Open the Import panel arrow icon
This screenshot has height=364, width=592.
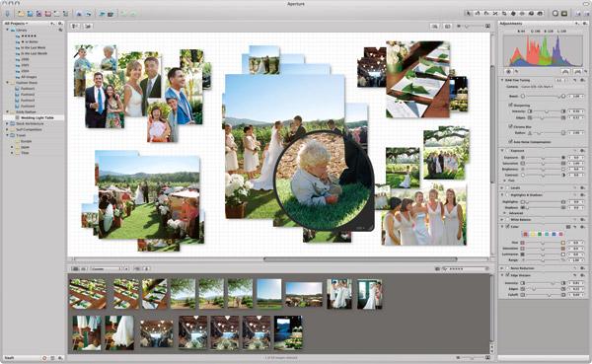pos(8,14)
